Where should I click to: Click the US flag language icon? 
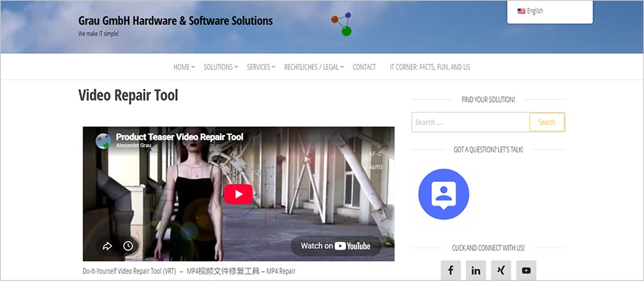point(521,11)
